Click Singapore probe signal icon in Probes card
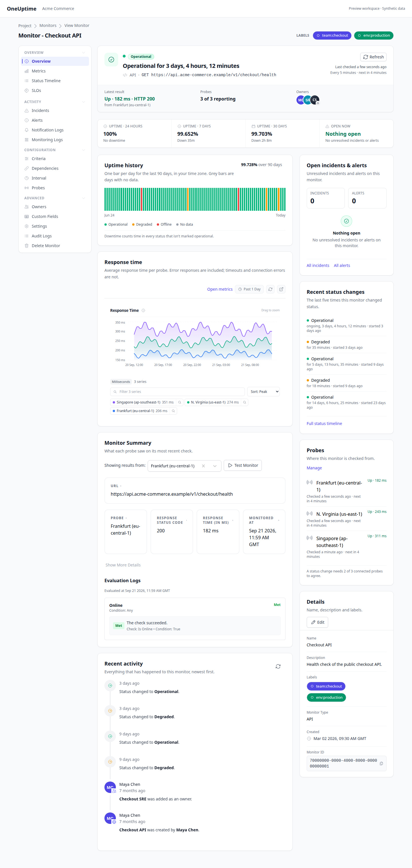Image resolution: width=412 pixels, height=868 pixels. tap(309, 538)
